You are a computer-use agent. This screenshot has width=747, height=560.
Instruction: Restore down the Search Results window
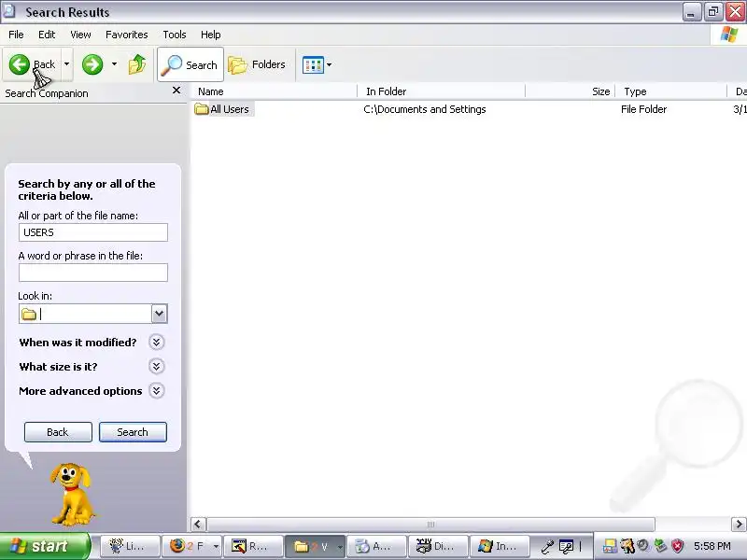713,12
